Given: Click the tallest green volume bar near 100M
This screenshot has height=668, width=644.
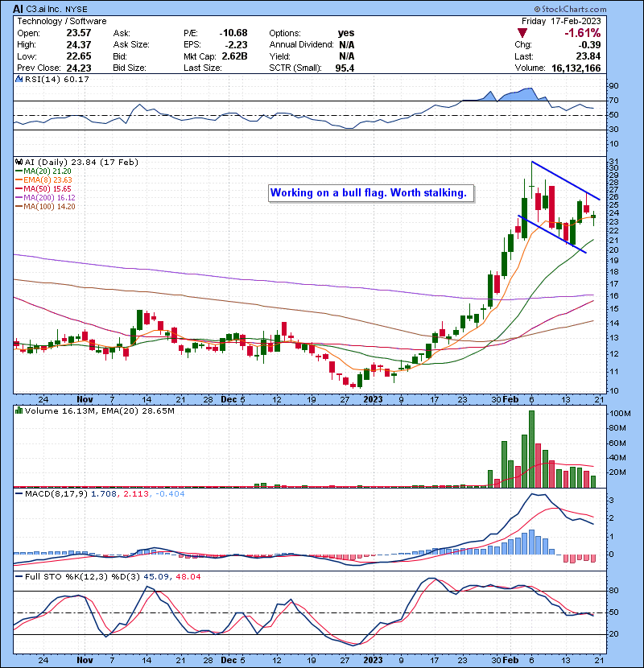Looking at the screenshot, I should click(531, 449).
